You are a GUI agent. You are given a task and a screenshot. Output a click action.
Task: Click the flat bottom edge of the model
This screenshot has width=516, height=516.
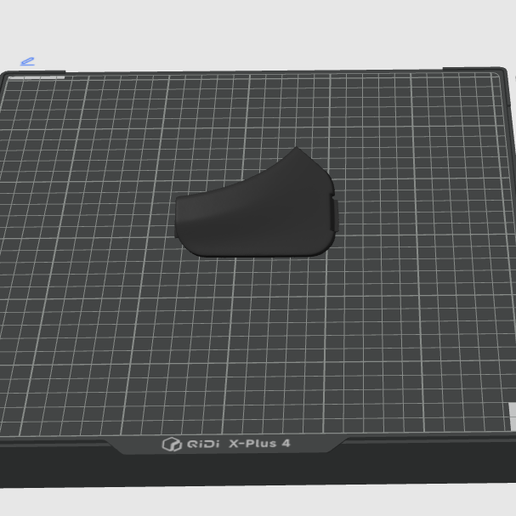(x=257, y=256)
